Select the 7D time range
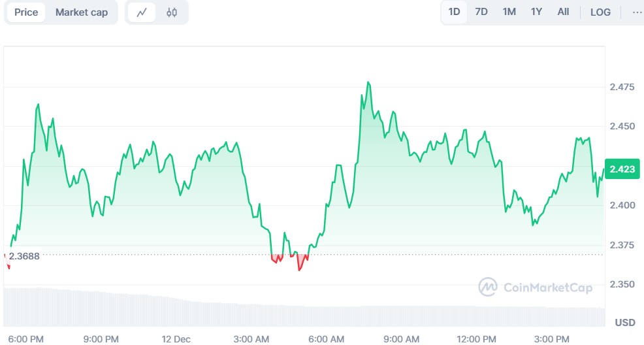This screenshot has width=644, height=345. [x=481, y=12]
